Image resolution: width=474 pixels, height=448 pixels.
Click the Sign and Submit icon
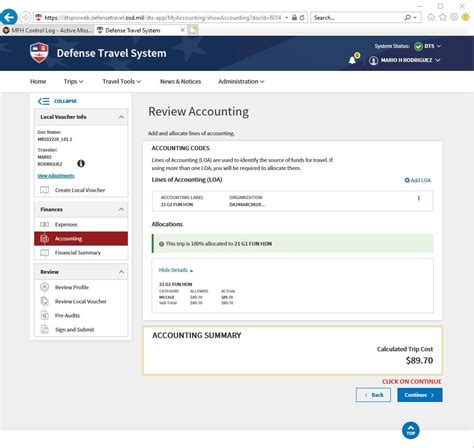tap(44, 330)
